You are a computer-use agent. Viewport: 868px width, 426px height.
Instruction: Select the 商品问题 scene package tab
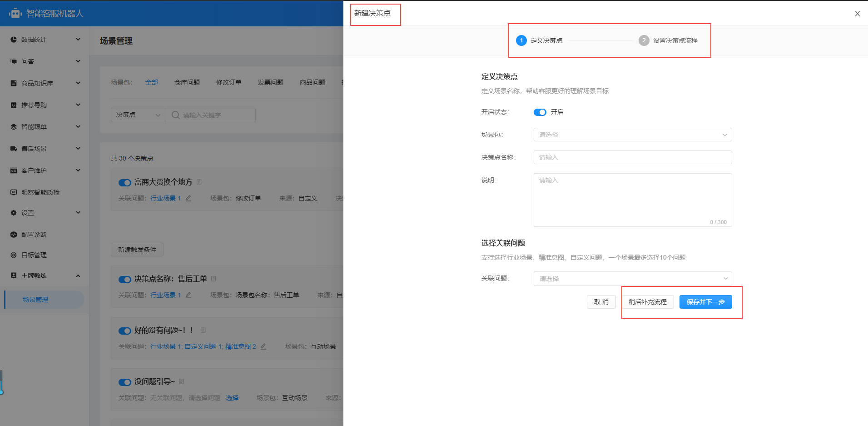(312, 82)
